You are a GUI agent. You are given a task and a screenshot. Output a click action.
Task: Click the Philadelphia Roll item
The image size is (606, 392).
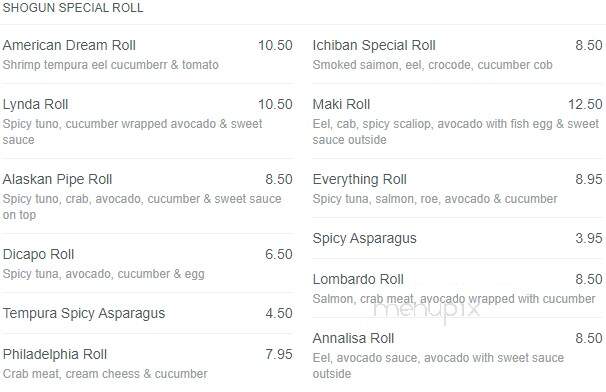(147, 363)
